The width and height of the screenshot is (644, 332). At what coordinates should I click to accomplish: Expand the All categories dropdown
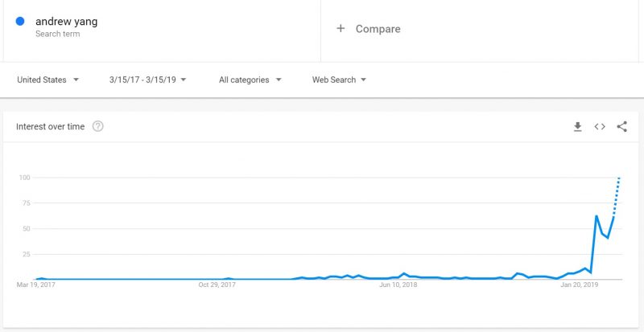pos(250,80)
